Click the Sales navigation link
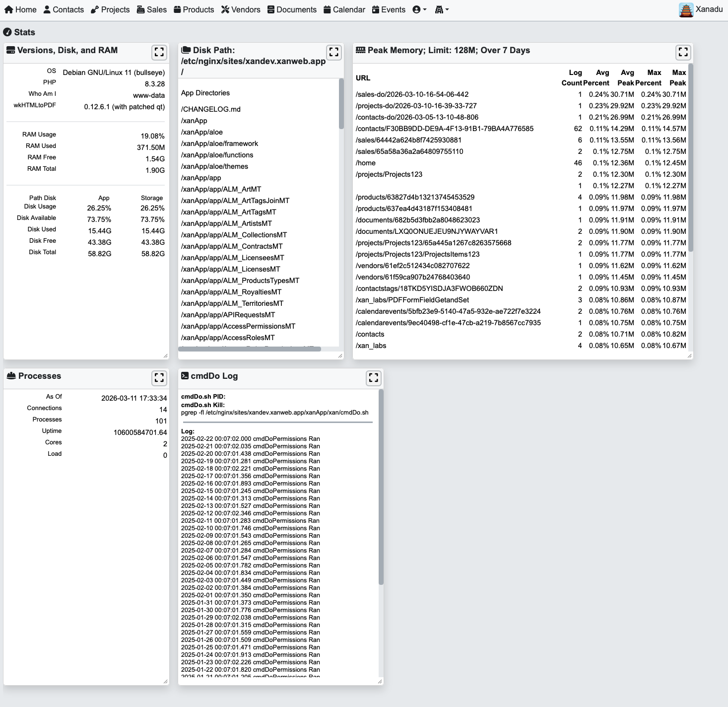The height and width of the screenshot is (707, 728). 151,10
